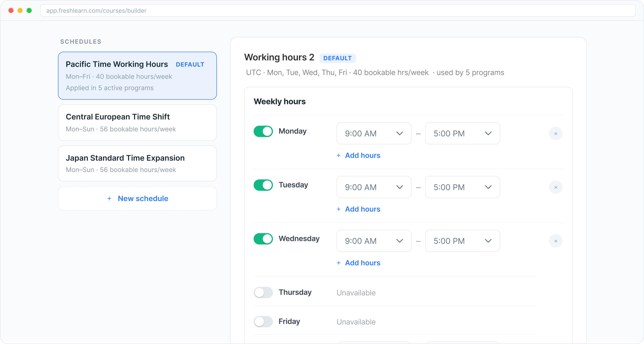Screen dimensions: 644x344
Task: Add hours to Monday
Action: click(x=358, y=155)
